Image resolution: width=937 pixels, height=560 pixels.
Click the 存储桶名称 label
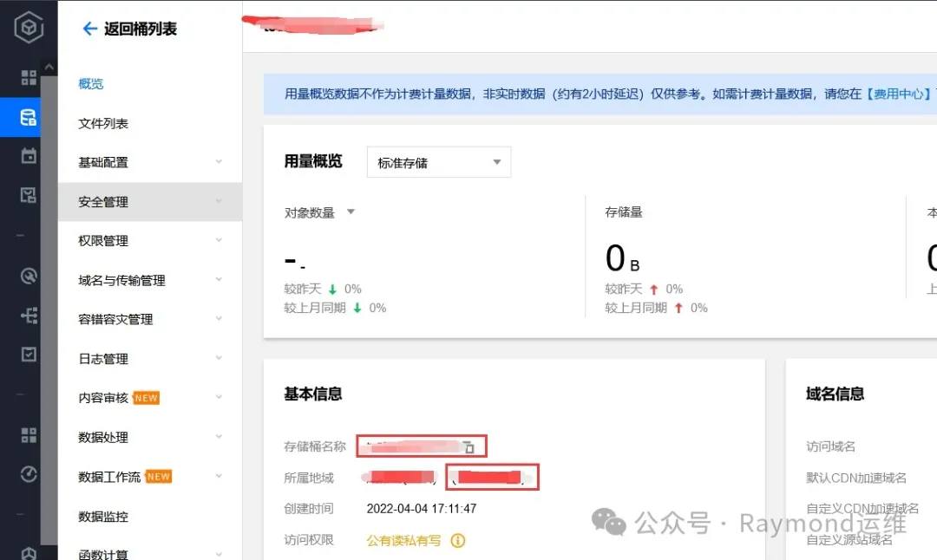click(315, 446)
